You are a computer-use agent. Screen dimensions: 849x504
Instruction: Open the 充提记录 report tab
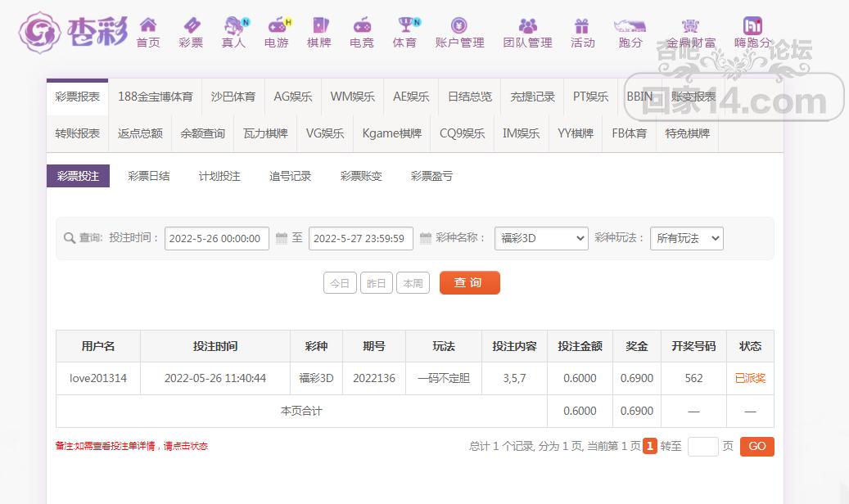tap(532, 97)
